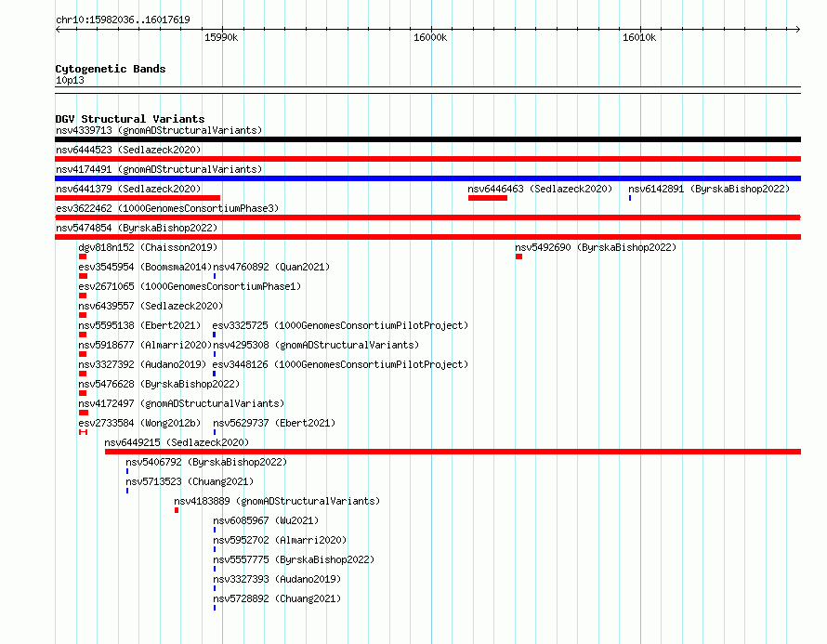Viewport: 827px width, 644px height.
Task: Click the left arrow of the ruler
Action: tap(58, 29)
